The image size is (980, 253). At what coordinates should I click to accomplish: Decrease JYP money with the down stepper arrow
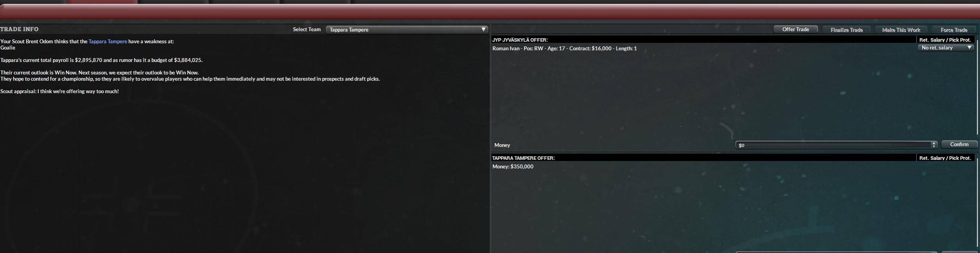(x=934, y=147)
